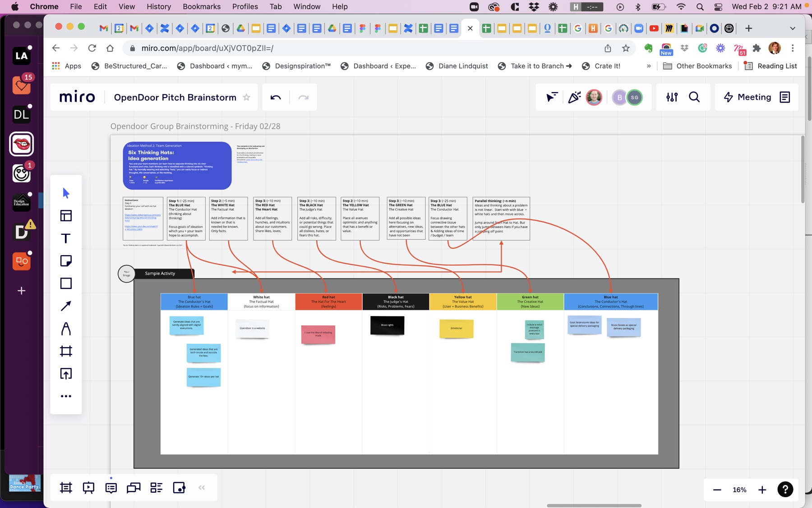
Task: Expand the tab search chevron in Chrome
Action: [x=793, y=28]
